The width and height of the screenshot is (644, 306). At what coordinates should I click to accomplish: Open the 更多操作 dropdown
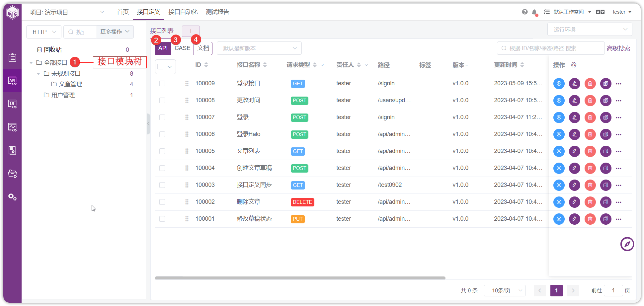115,32
